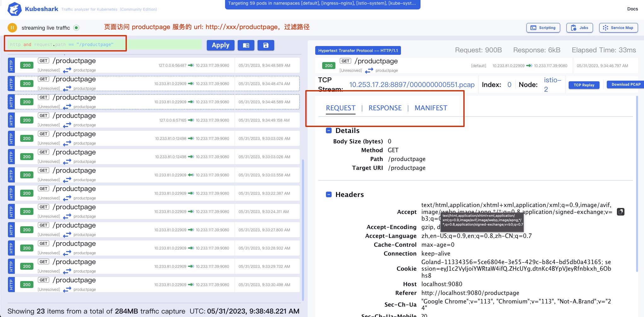The height and width of the screenshot is (317, 644).
Task: Click the Hypertext Transfer Protocol HTTP/1.1 badge
Action: [x=358, y=50]
